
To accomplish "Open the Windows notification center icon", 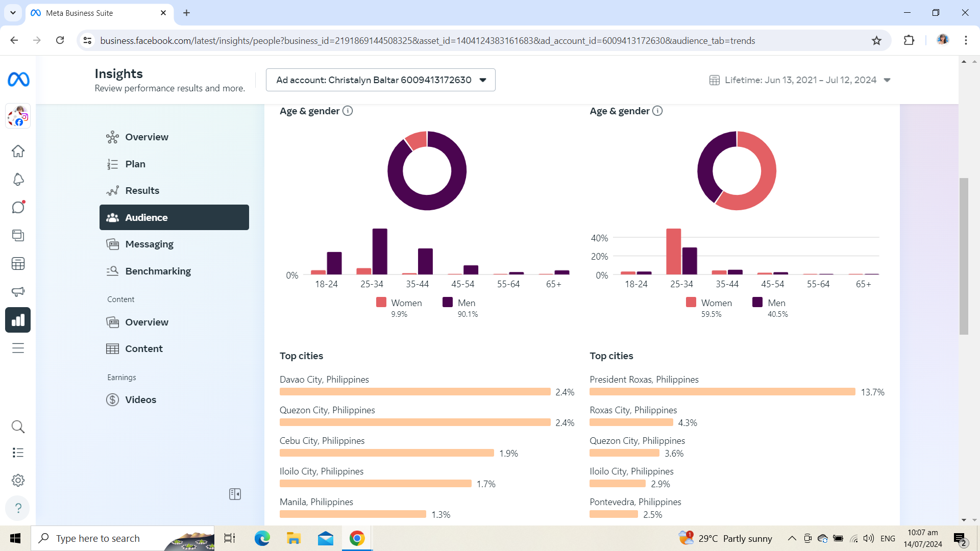I will click(960, 539).
